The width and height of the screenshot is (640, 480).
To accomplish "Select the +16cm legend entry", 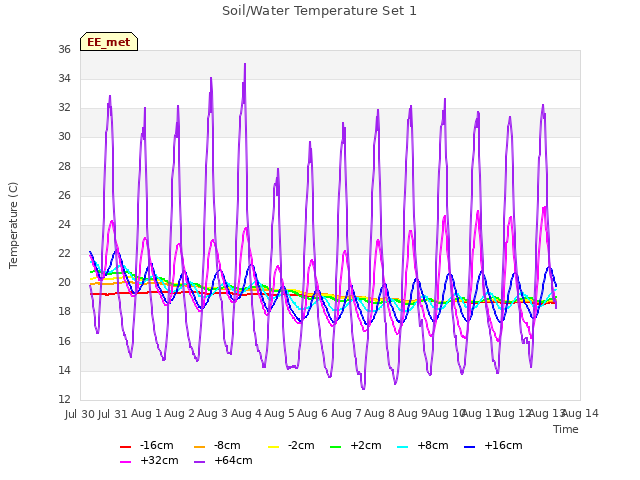I will pos(493,445).
